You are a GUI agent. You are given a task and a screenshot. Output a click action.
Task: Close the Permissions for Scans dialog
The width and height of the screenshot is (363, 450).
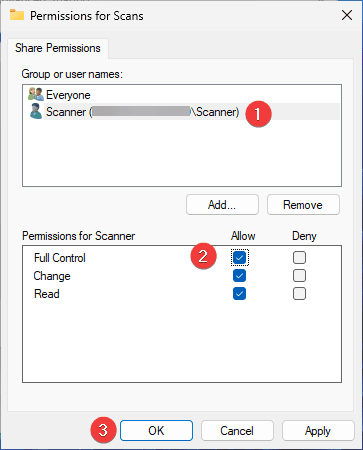click(347, 15)
